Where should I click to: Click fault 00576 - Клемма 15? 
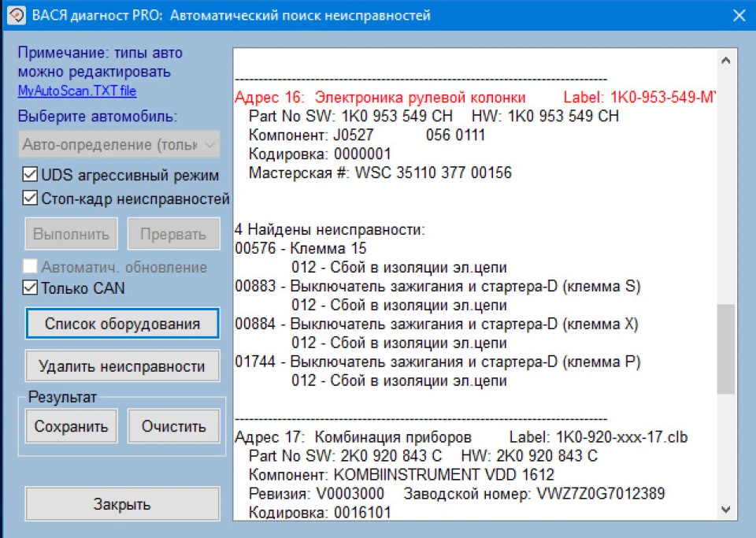[300, 248]
